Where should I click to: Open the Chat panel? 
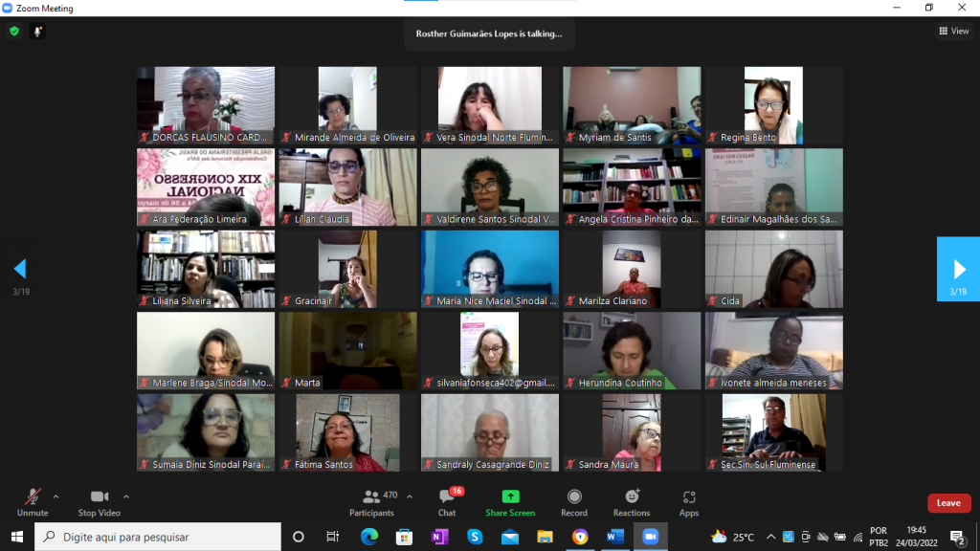coord(447,502)
